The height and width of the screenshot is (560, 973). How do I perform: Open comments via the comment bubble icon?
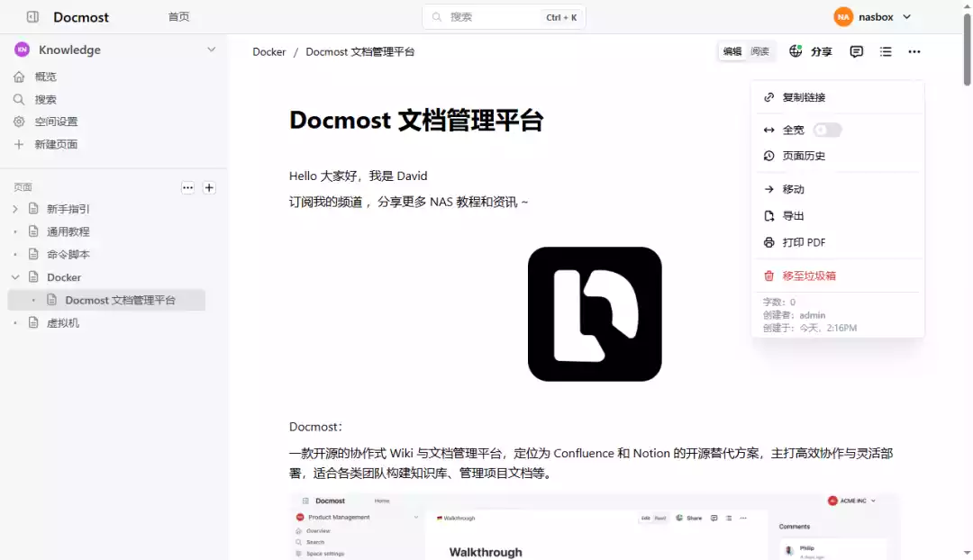click(856, 51)
